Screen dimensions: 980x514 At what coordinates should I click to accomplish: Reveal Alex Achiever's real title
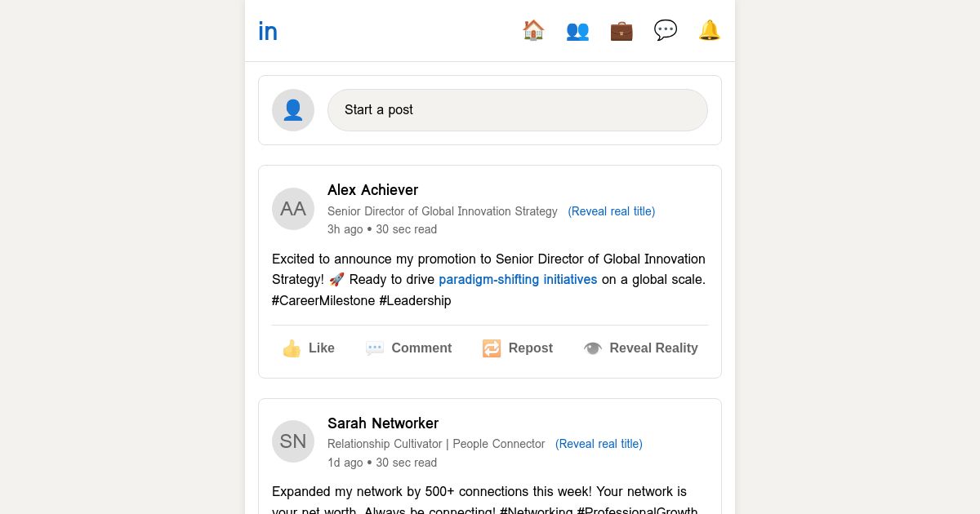tap(611, 211)
